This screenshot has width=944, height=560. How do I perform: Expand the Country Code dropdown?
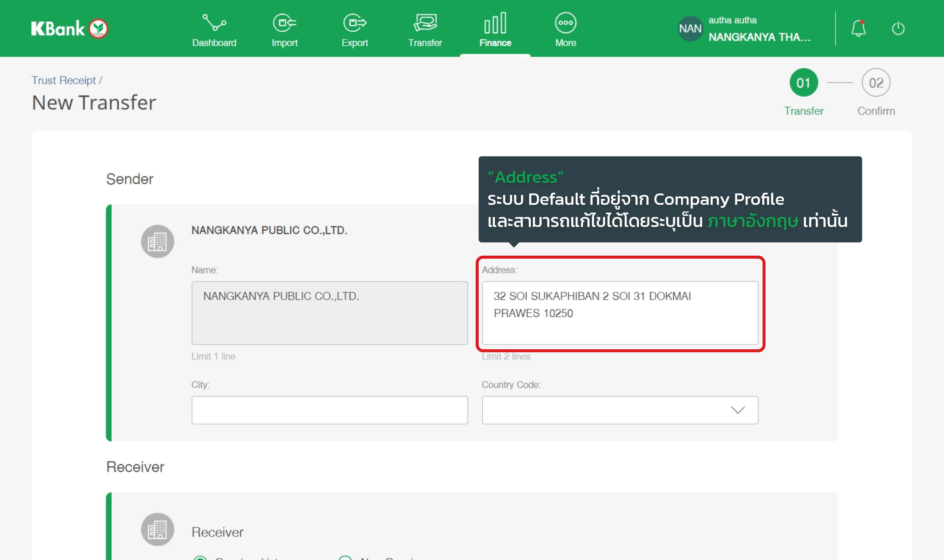coord(619,410)
